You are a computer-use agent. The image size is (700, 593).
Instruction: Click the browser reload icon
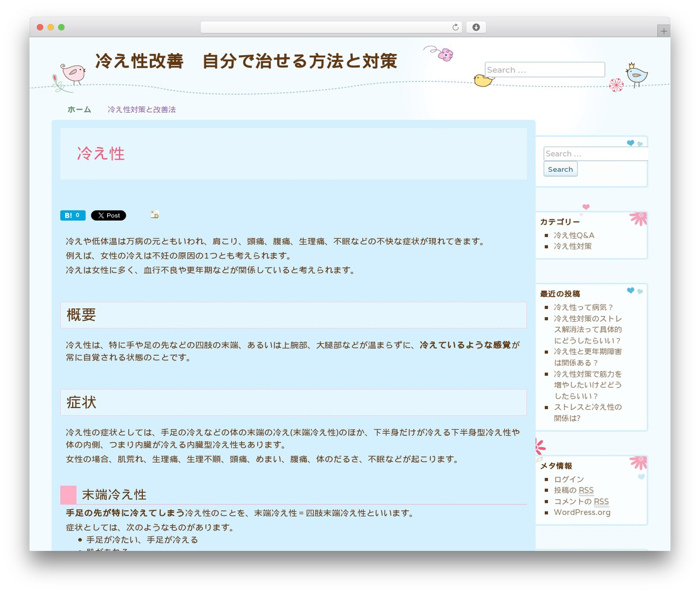(x=456, y=27)
